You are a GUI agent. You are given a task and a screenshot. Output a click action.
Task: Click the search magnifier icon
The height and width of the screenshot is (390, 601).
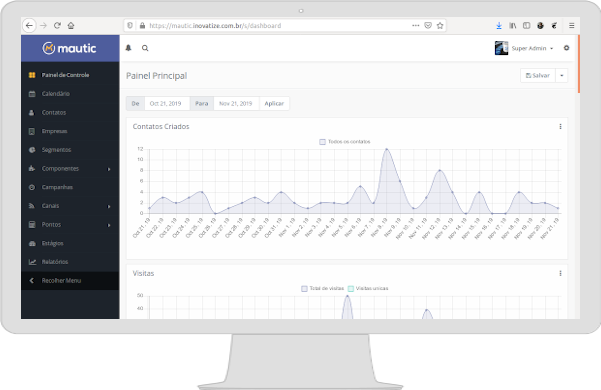click(145, 48)
